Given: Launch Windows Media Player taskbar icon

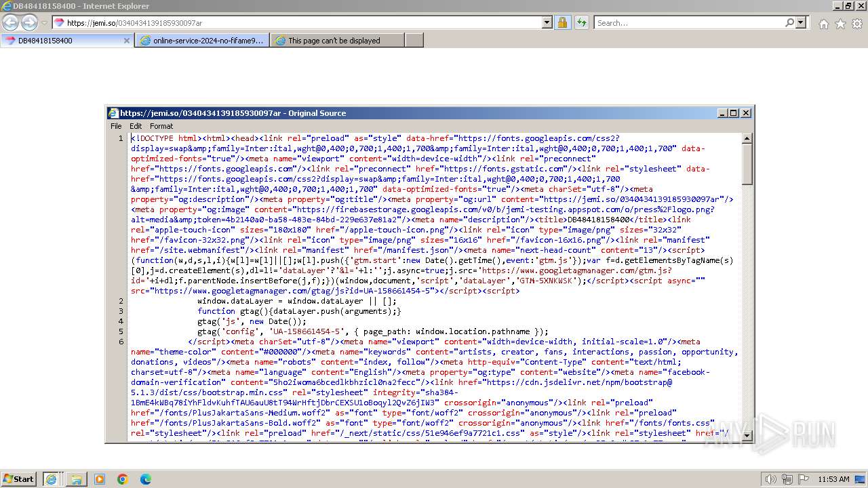Looking at the screenshot, I should [x=100, y=479].
